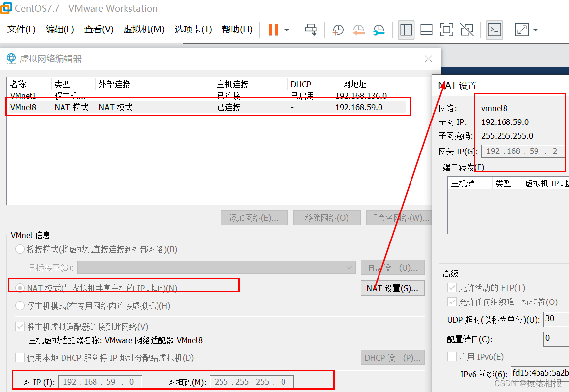Click the IPv6 前缀 input field

pos(540,373)
